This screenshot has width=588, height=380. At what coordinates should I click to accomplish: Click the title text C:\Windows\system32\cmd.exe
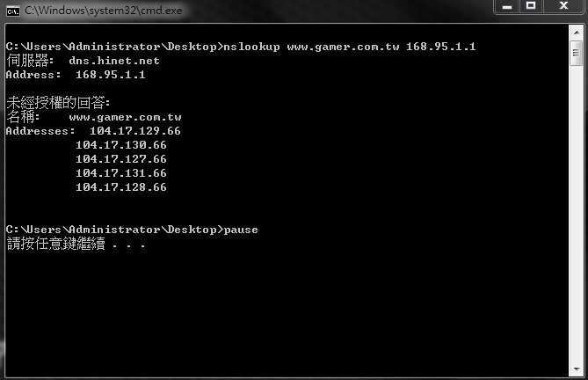[x=103, y=11]
